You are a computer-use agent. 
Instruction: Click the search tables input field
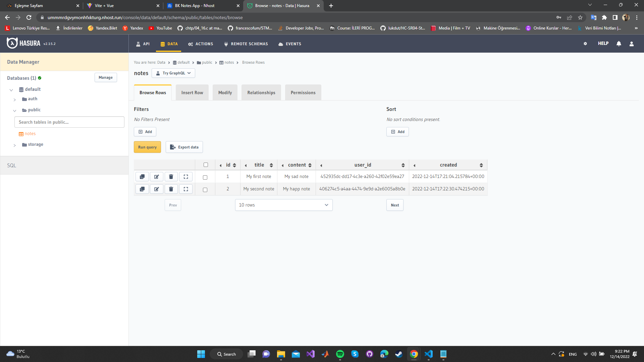point(69,122)
